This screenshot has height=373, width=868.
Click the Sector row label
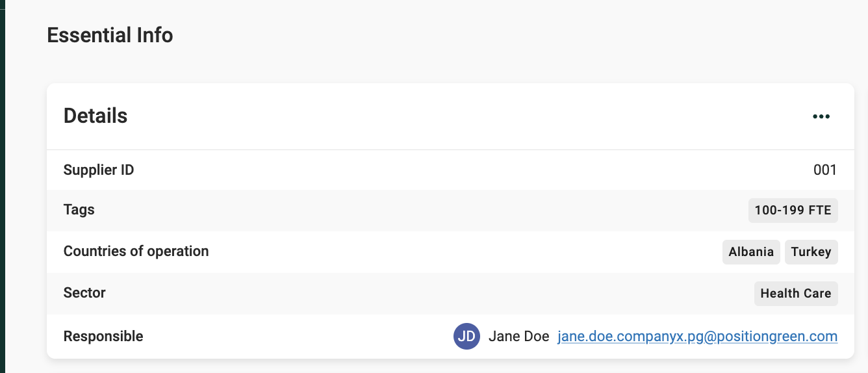[84, 293]
